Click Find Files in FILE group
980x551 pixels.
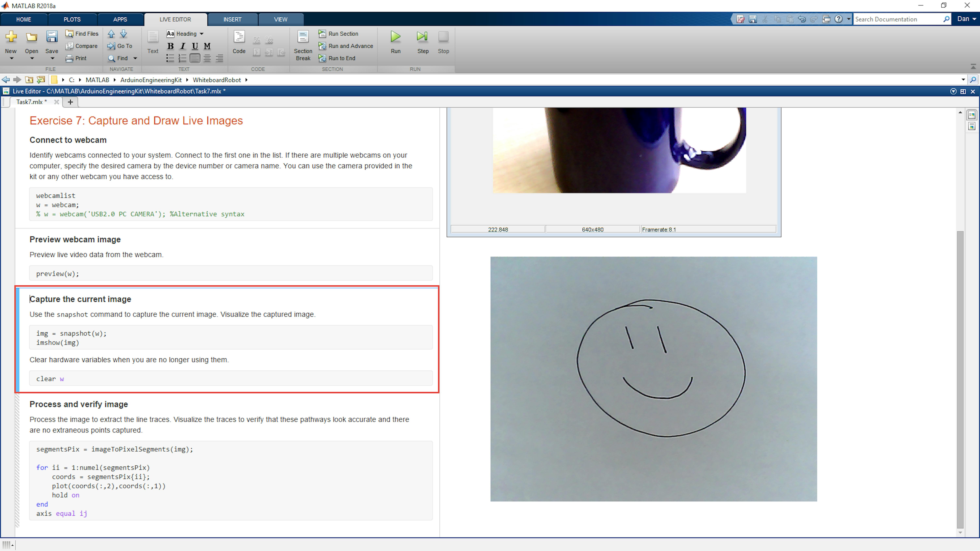click(82, 34)
